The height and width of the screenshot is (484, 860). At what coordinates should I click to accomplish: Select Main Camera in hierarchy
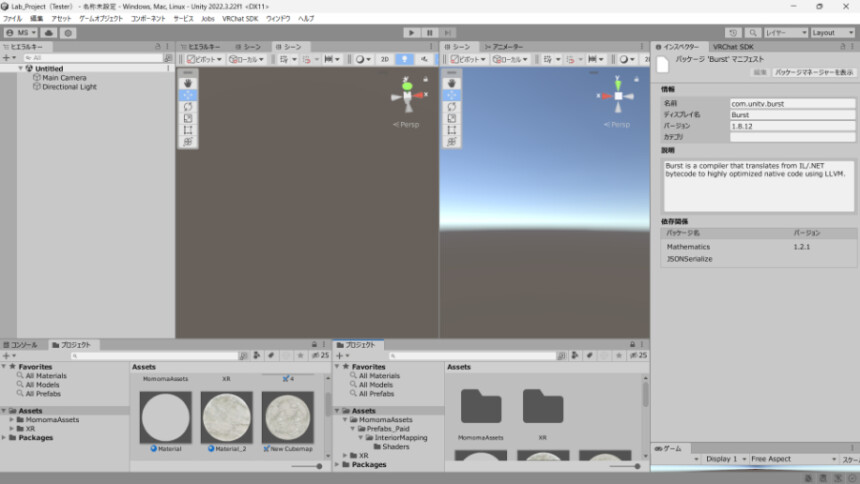[x=64, y=78]
